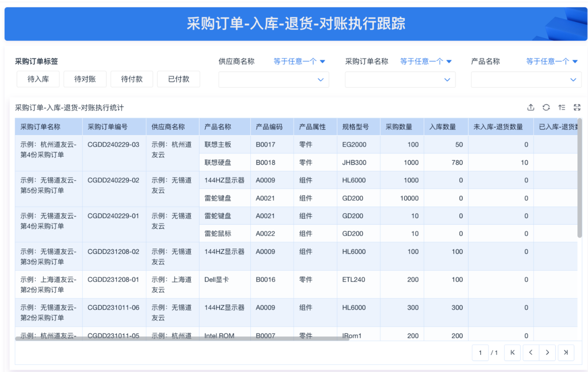This screenshot has width=588, height=372.
Task: Click the 入库数量 column header
Action: 446,126
